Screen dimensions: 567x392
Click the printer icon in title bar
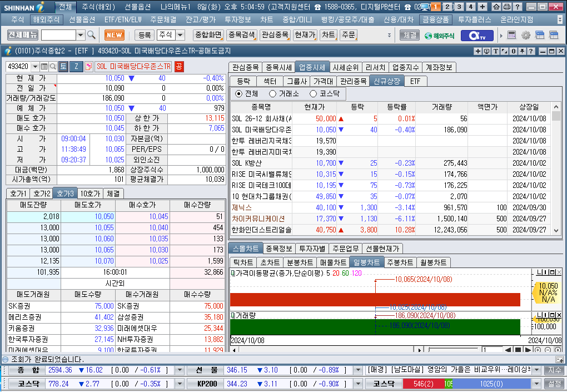[507, 7]
